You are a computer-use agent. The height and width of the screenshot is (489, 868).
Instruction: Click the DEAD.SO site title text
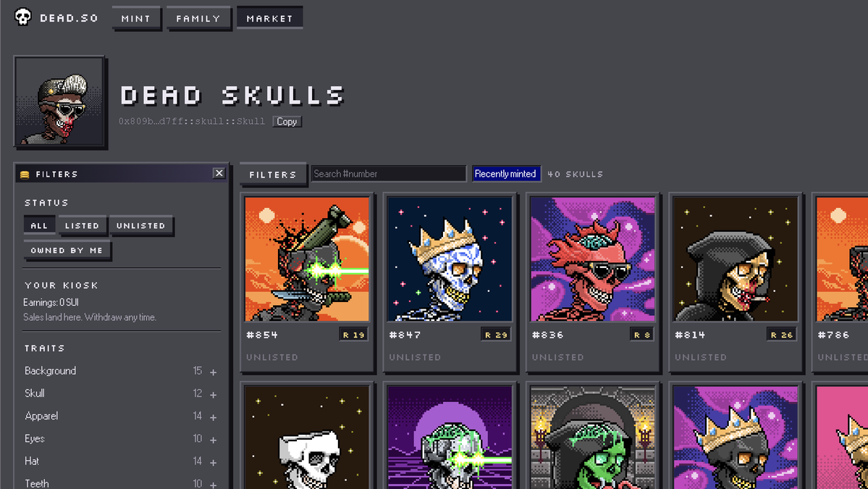(x=69, y=18)
